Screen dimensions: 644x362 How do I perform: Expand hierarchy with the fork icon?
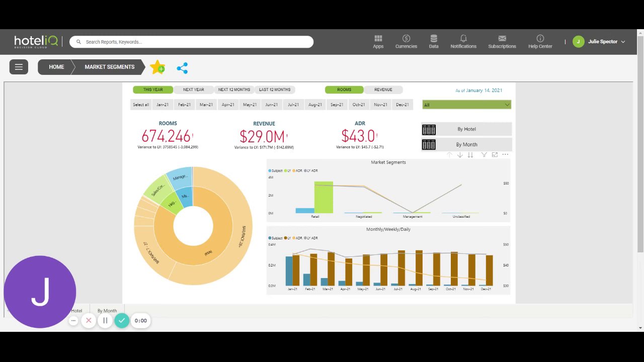[x=484, y=155]
